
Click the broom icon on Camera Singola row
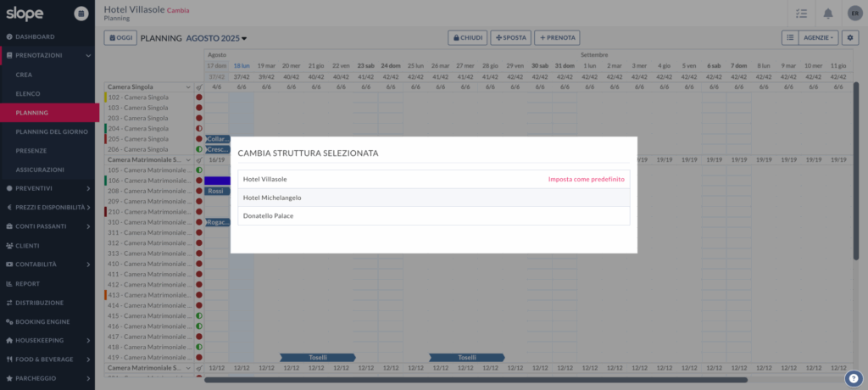(x=198, y=87)
